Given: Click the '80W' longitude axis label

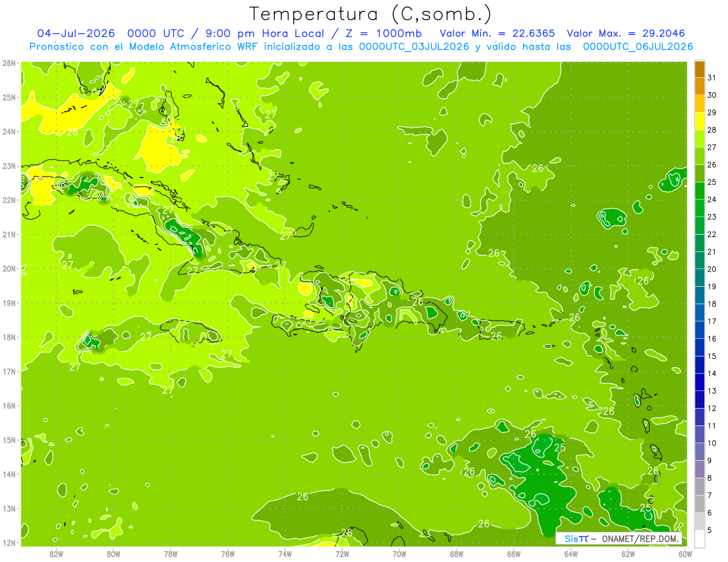Looking at the screenshot, I should 113,554.
